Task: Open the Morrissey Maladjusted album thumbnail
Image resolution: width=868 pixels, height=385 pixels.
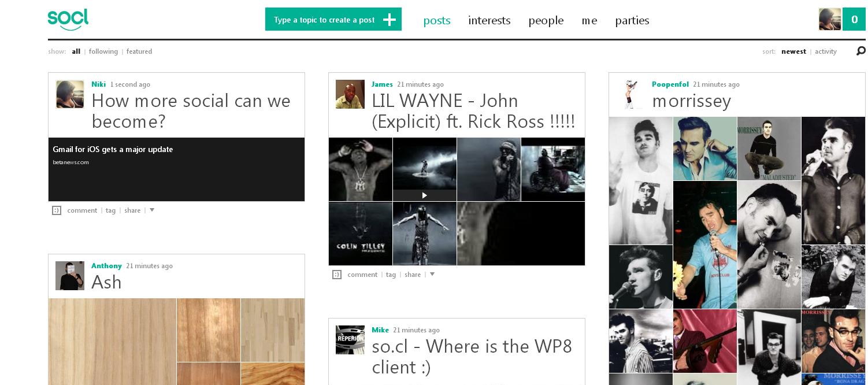Action: coord(769,149)
